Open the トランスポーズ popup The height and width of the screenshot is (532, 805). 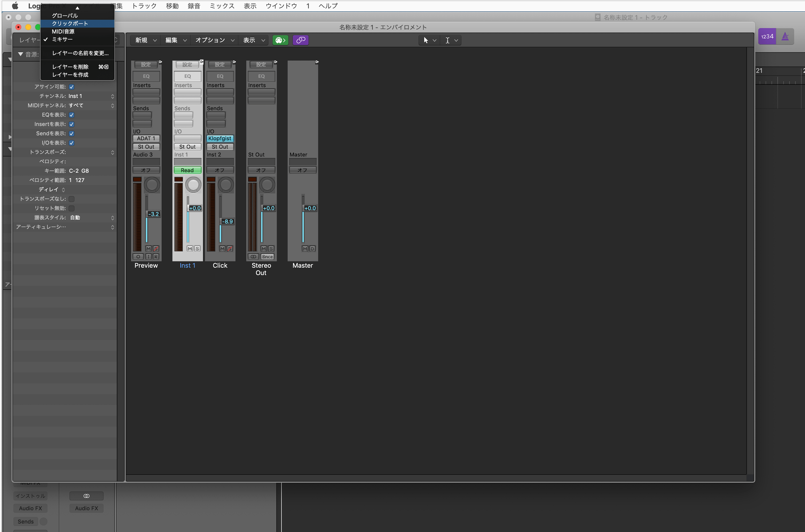click(x=91, y=152)
